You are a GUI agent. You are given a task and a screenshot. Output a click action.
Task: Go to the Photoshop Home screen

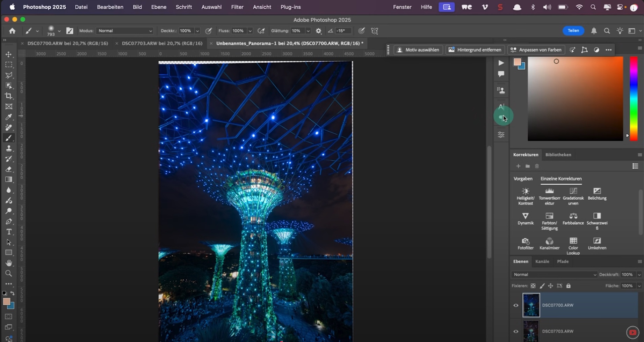point(12,31)
